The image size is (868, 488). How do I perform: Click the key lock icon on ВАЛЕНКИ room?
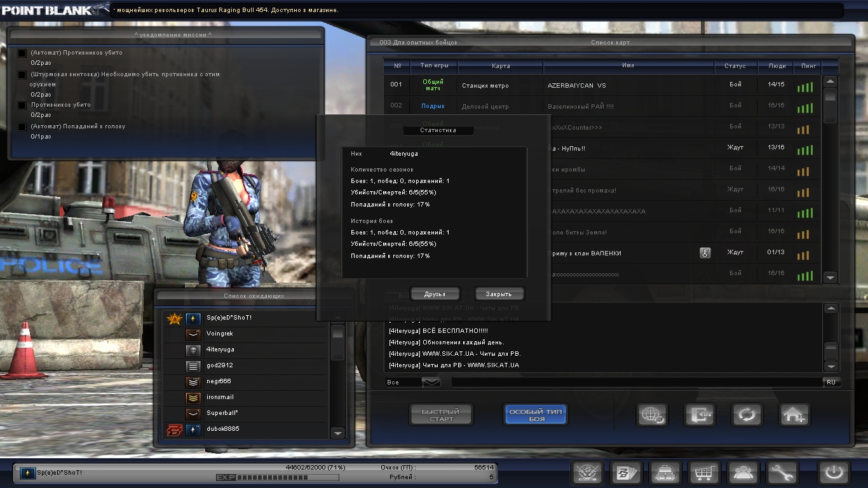(x=705, y=253)
